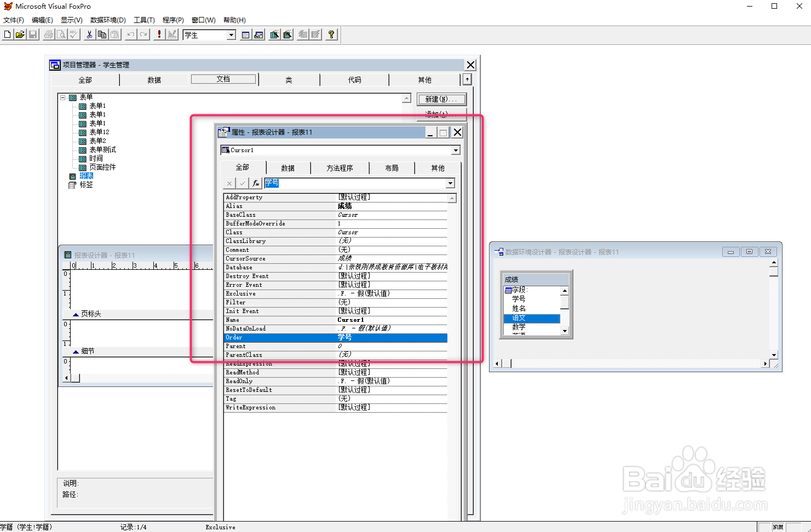The width and height of the screenshot is (811, 532).
Task: Open the 数据 tab in Properties window
Action: 288,168
